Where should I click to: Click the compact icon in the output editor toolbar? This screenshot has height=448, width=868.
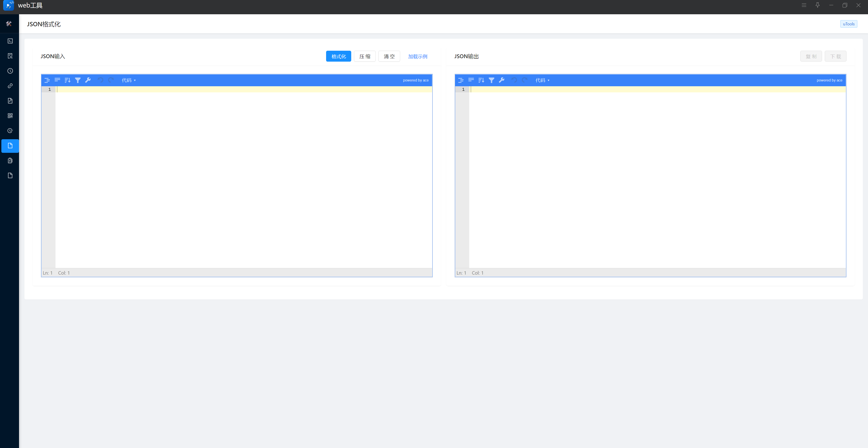click(x=471, y=80)
